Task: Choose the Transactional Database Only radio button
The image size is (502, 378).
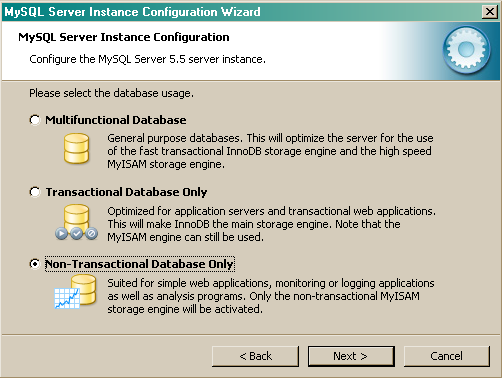Action: tap(35, 192)
